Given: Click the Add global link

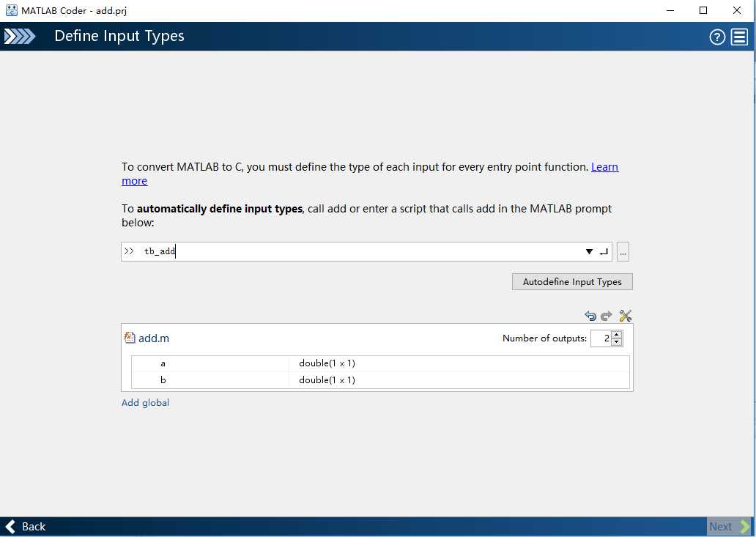Looking at the screenshot, I should pyautogui.click(x=145, y=403).
